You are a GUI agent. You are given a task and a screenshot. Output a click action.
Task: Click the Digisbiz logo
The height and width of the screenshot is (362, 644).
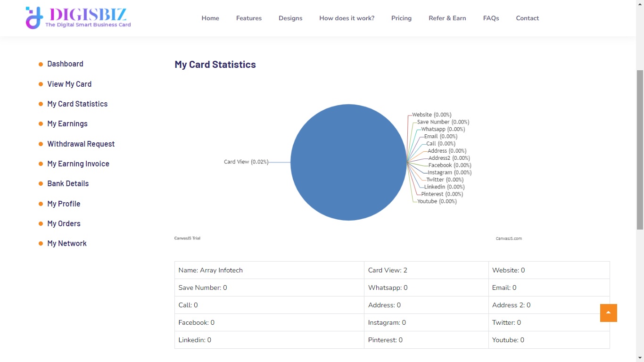pyautogui.click(x=78, y=18)
